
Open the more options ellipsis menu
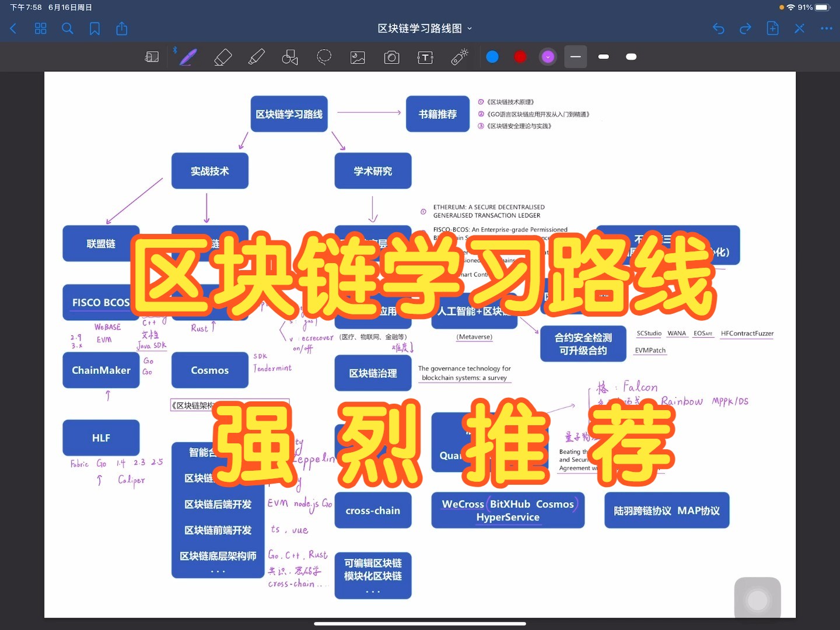[827, 29]
